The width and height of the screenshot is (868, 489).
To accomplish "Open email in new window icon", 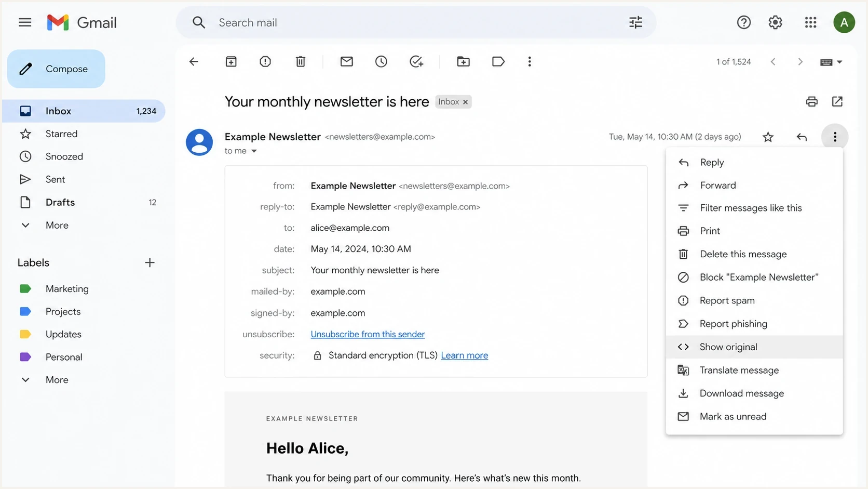I will 837,101.
